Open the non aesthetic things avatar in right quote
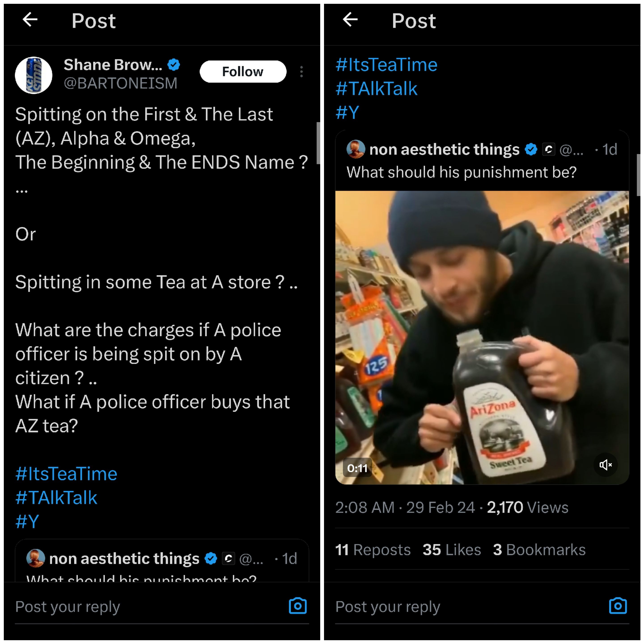The width and height of the screenshot is (644, 644). click(x=356, y=149)
